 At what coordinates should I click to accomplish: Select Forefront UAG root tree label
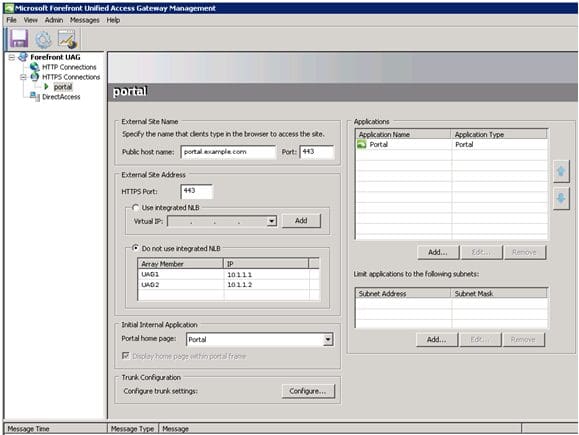click(55, 57)
